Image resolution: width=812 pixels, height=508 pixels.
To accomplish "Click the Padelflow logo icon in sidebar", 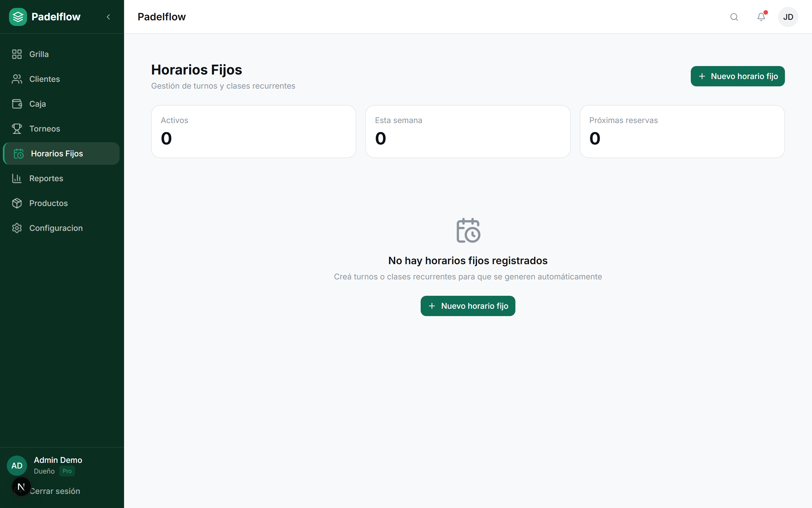I will pyautogui.click(x=18, y=17).
